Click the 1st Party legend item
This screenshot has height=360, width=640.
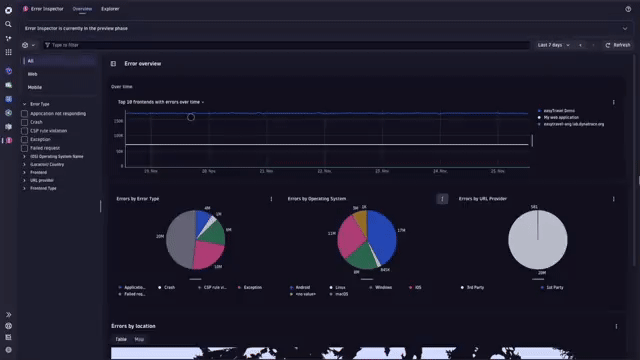tap(552, 288)
